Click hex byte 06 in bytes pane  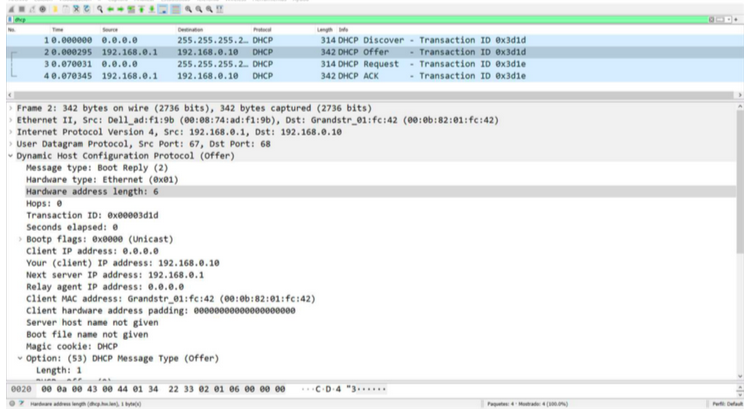234,389
